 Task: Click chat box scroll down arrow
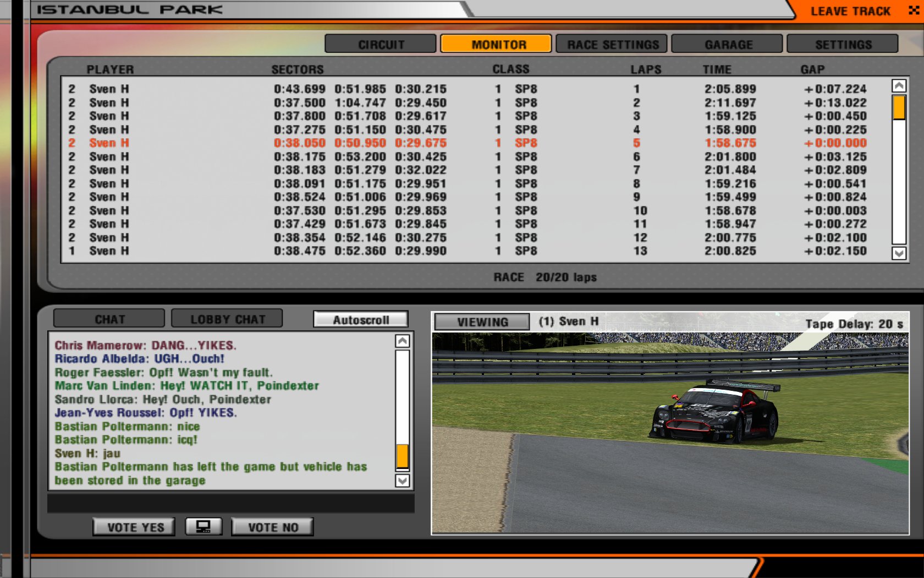click(x=403, y=481)
